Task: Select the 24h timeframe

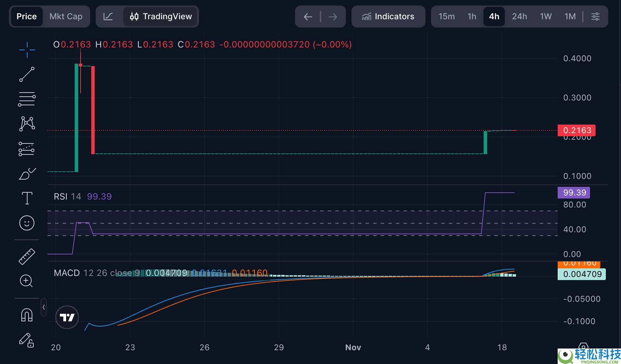Action: tap(519, 17)
